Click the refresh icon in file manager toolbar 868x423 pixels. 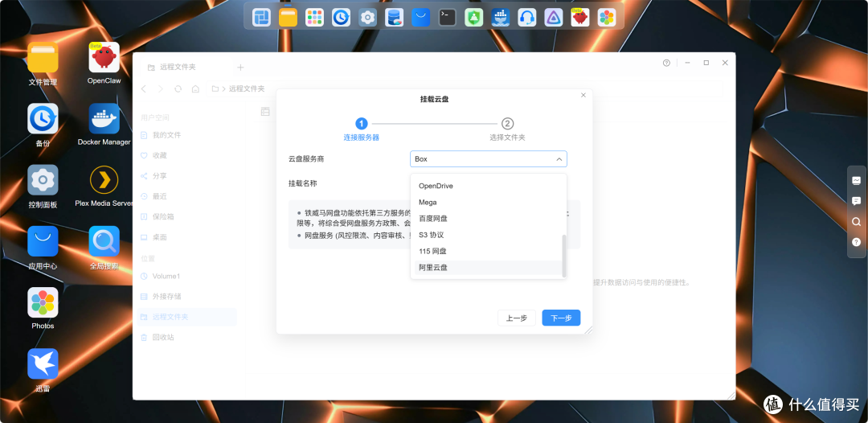coord(178,88)
